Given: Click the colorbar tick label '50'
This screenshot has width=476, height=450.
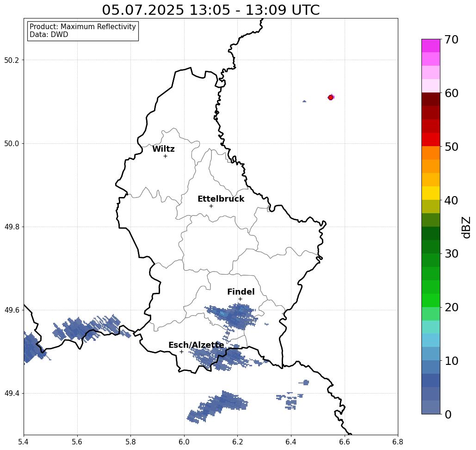Looking at the screenshot, I should click(x=451, y=147).
